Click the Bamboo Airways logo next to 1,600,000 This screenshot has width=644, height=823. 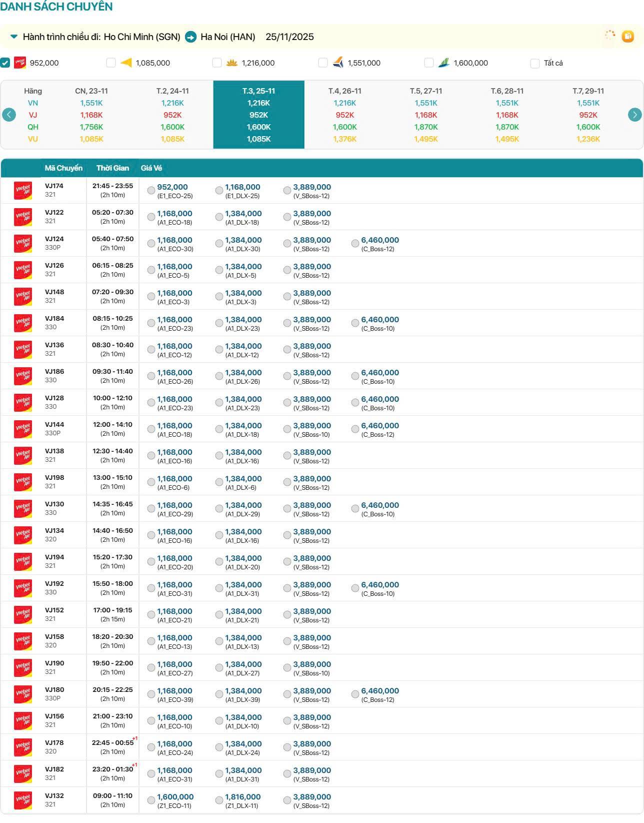coord(444,63)
